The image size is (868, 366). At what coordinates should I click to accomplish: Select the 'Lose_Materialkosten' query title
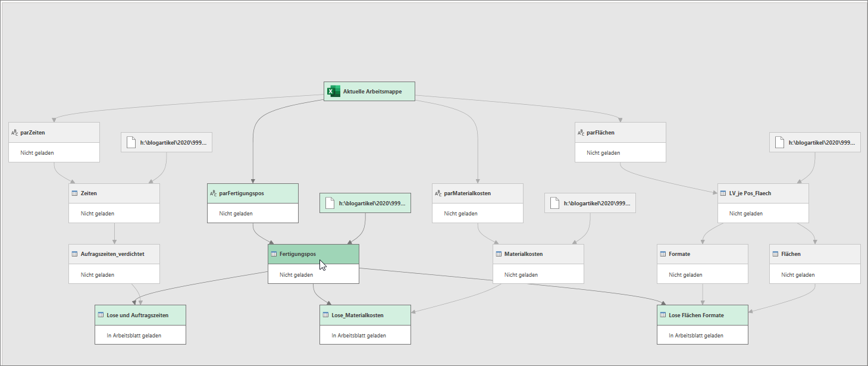coord(358,315)
